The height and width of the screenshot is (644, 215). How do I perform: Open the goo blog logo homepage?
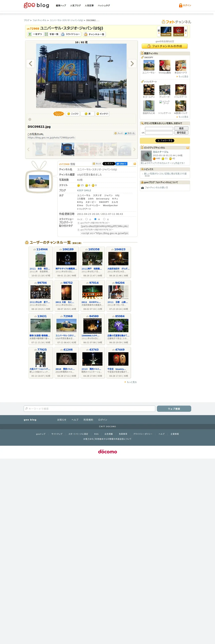coord(36,5)
